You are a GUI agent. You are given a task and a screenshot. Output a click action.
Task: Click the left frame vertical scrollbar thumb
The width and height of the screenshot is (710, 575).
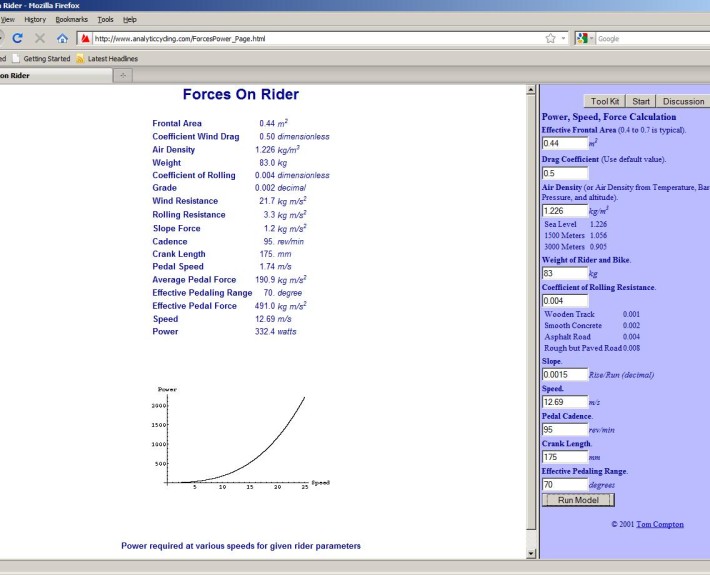click(531, 312)
